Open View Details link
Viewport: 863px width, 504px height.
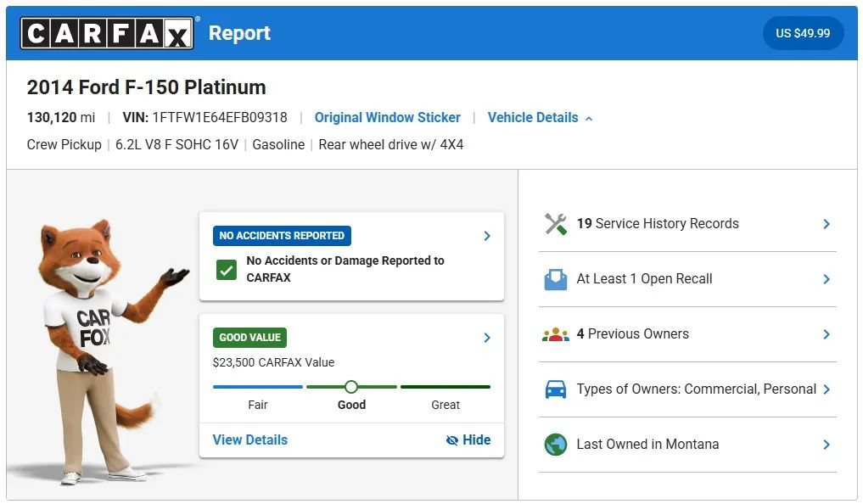point(249,440)
